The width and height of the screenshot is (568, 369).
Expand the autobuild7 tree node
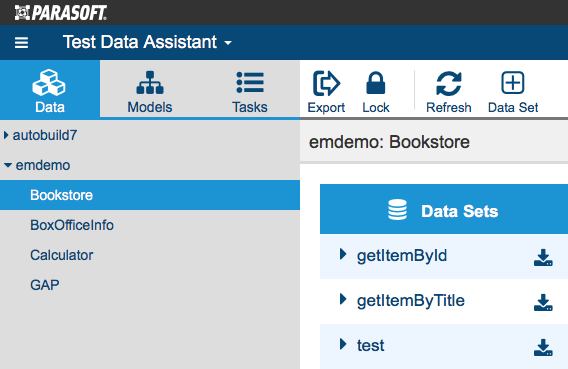coord(6,135)
